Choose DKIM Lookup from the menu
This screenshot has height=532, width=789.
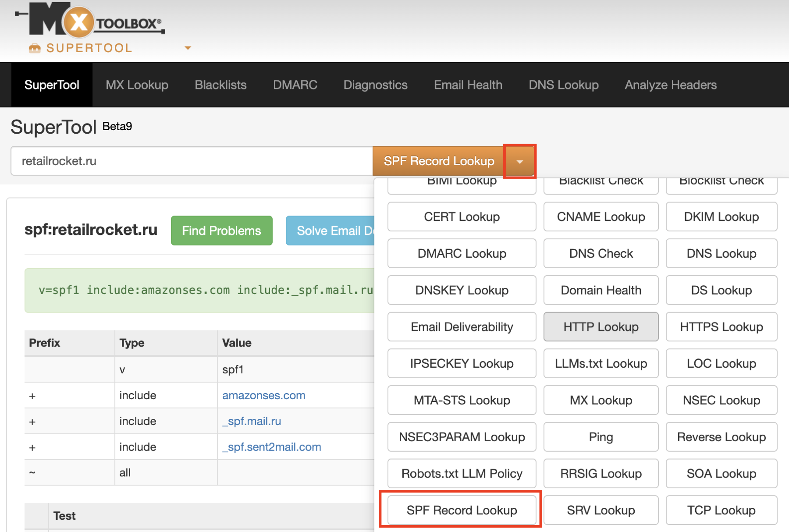721,216
